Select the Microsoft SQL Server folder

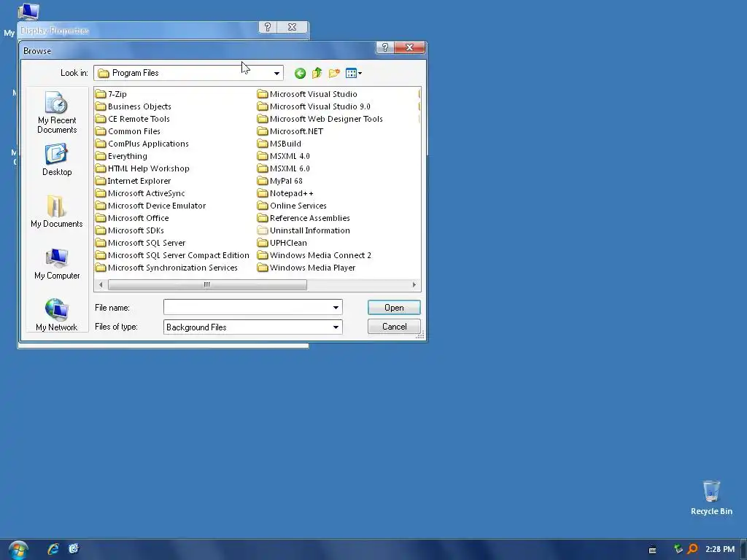point(140,243)
